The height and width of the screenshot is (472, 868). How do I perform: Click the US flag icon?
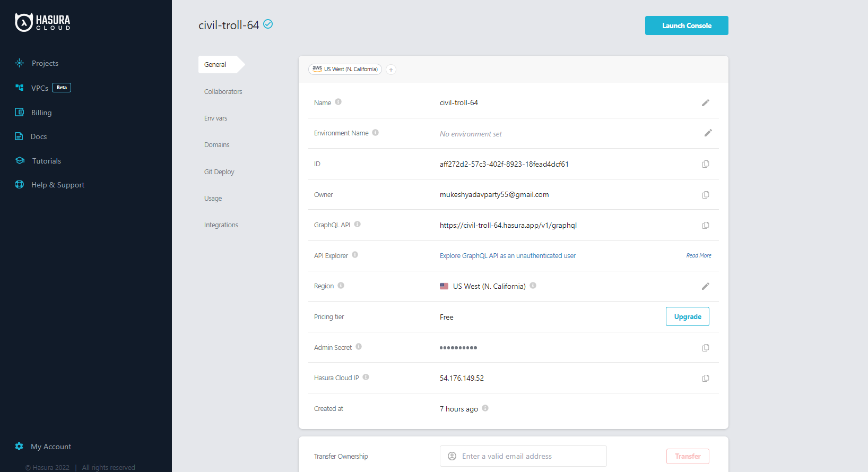click(x=444, y=286)
